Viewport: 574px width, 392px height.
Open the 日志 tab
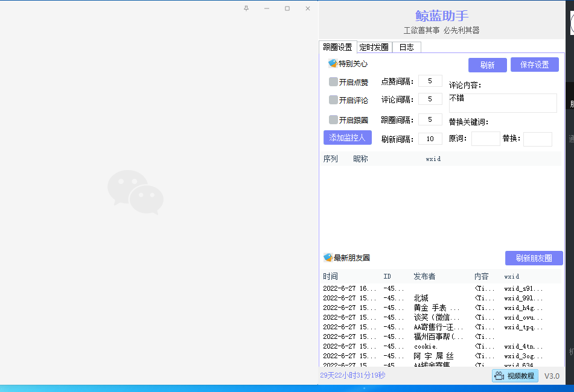click(x=406, y=47)
